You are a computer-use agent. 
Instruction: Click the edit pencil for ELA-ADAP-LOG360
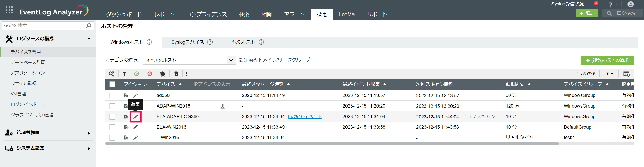(135, 117)
